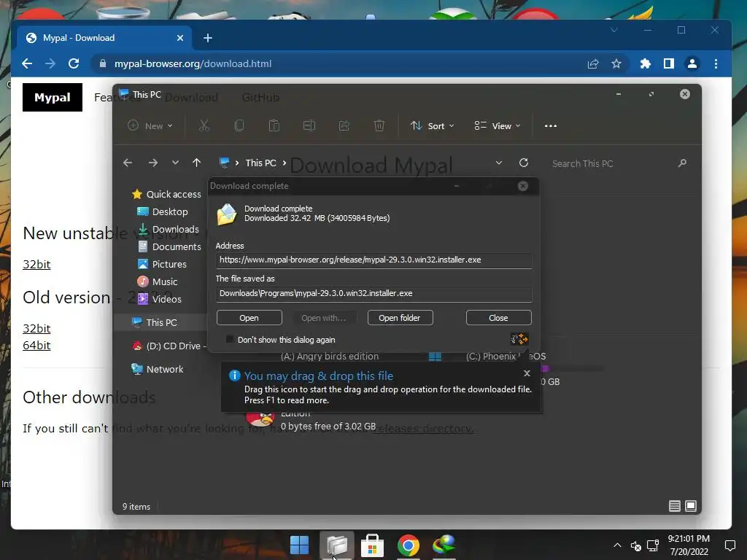Refresh the This PC view
The image size is (747, 560).
524,163
